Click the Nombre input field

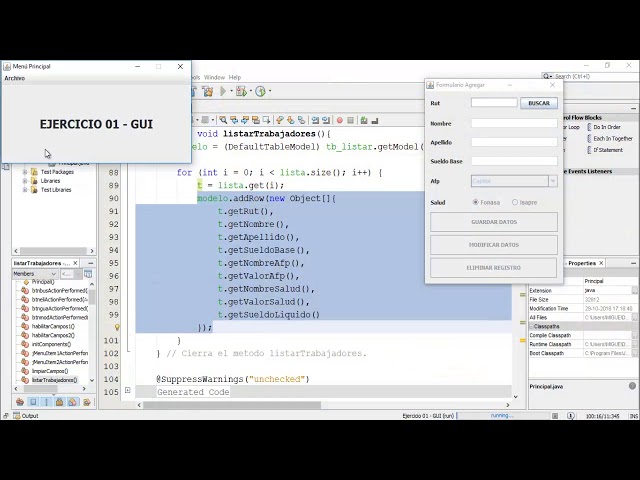[514, 123]
